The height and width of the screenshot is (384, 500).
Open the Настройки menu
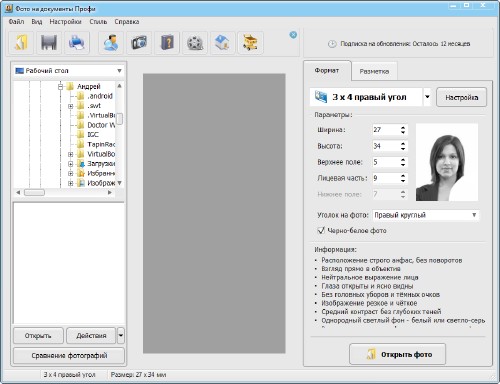tap(65, 22)
